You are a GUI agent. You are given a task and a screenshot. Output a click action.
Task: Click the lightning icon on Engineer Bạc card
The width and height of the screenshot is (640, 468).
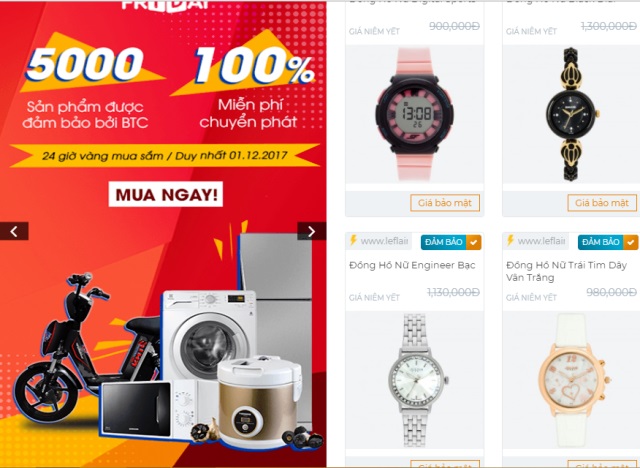click(x=353, y=241)
